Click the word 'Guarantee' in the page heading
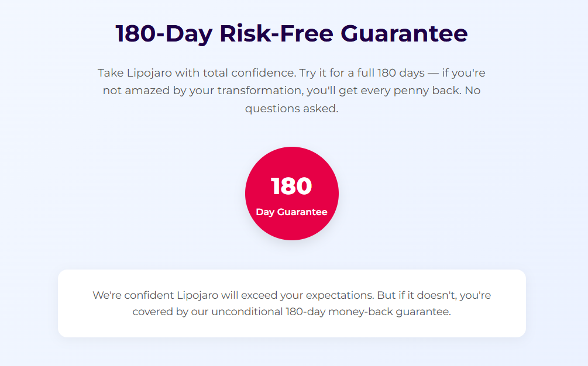588x366 pixels. pyautogui.click(x=404, y=33)
